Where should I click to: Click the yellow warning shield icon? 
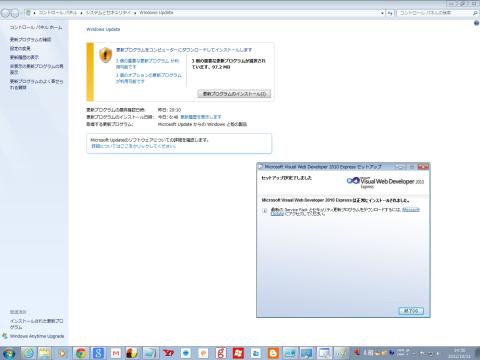click(106, 55)
